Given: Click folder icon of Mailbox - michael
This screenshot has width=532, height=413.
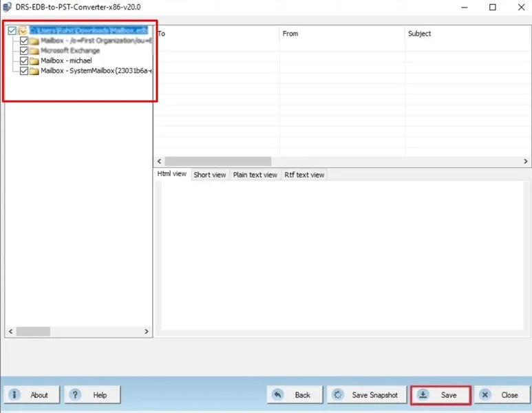Looking at the screenshot, I should (x=34, y=61).
